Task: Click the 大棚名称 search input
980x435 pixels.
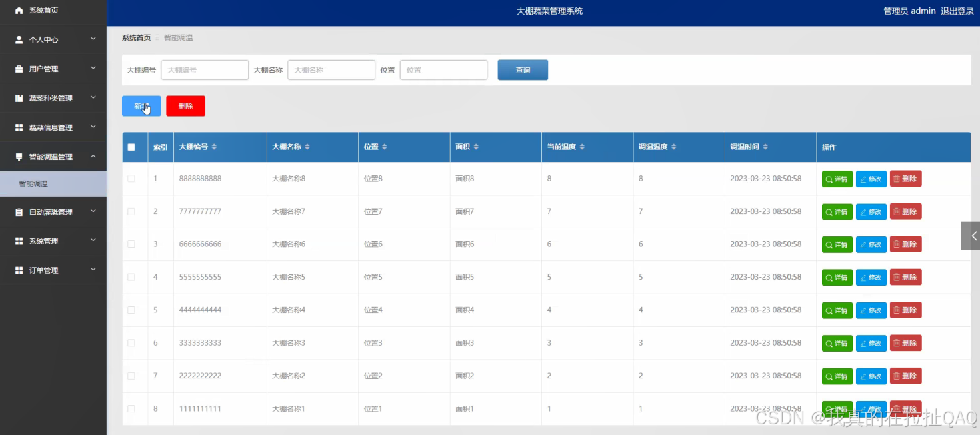Action: click(x=331, y=70)
